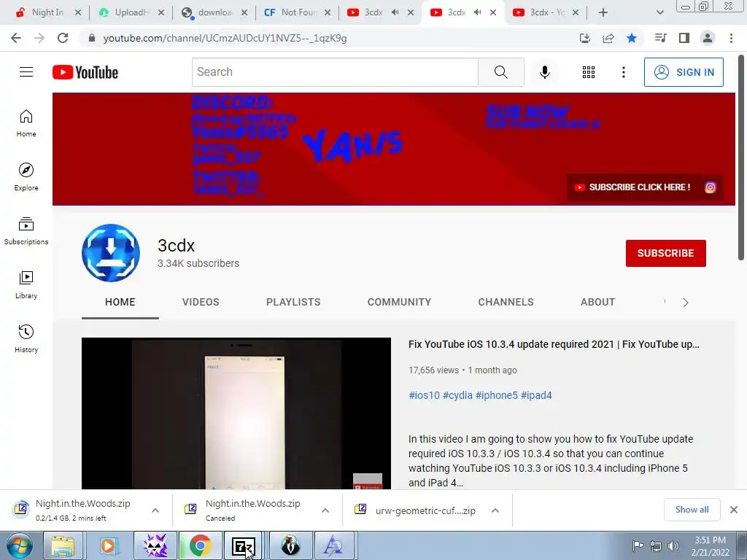
Task: Click SUBSCRIBE CLICK HERE banner link
Action: (633, 187)
